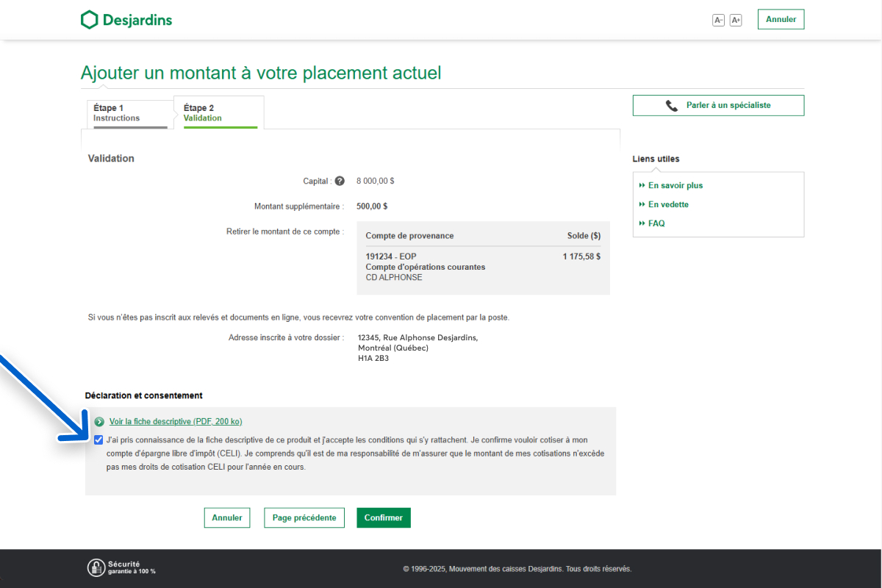Open the En vedette link
This screenshot has height=588, width=882.
668,204
